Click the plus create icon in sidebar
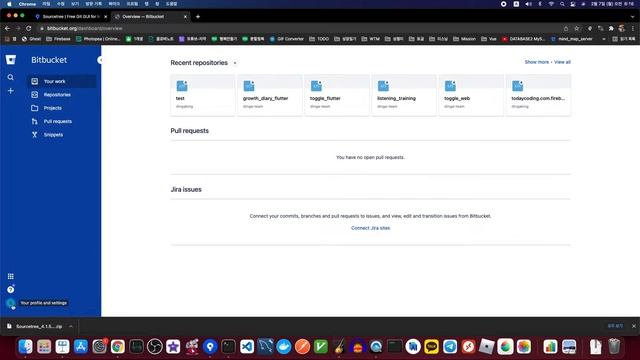The height and width of the screenshot is (360, 640). point(11,91)
